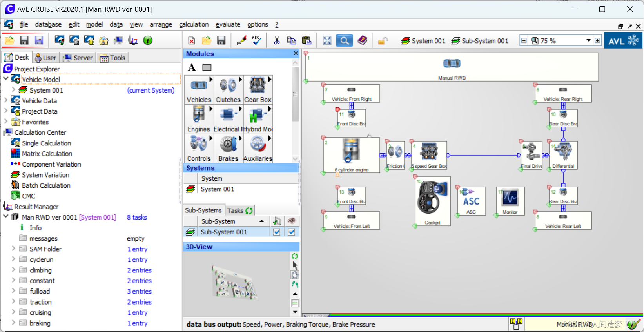Click the 8 tasks link
Screen dimensions: 644x332
click(x=137, y=217)
